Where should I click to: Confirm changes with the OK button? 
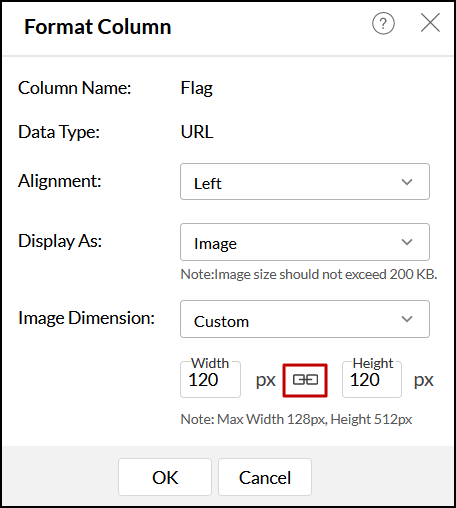(x=165, y=477)
